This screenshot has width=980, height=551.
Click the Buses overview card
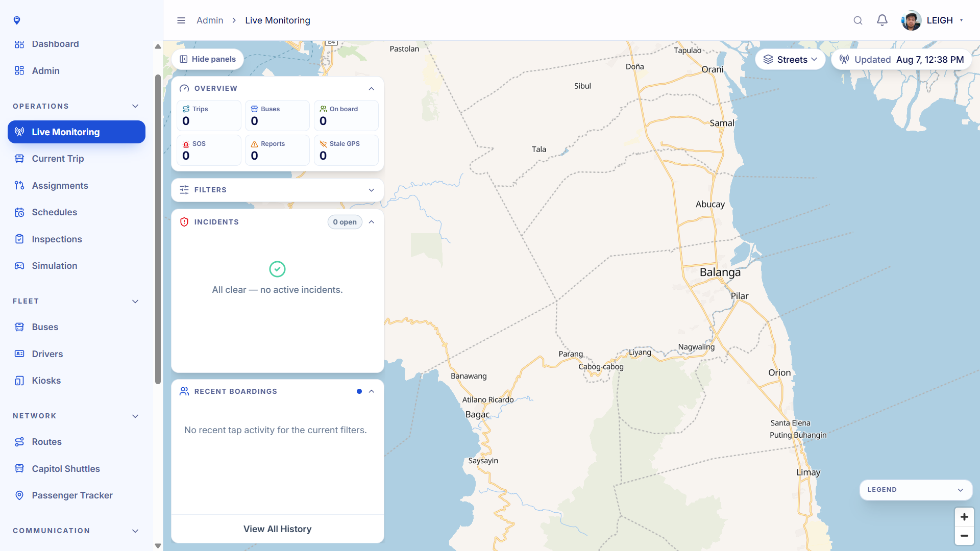(277, 116)
